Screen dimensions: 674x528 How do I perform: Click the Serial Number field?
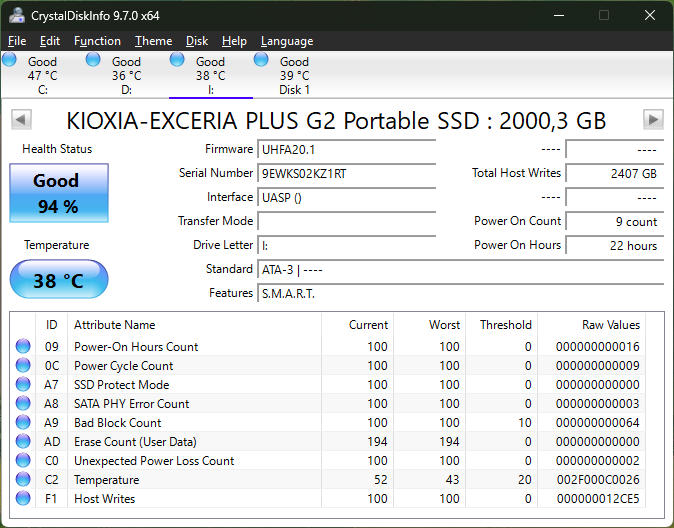pyautogui.click(x=346, y=173)
